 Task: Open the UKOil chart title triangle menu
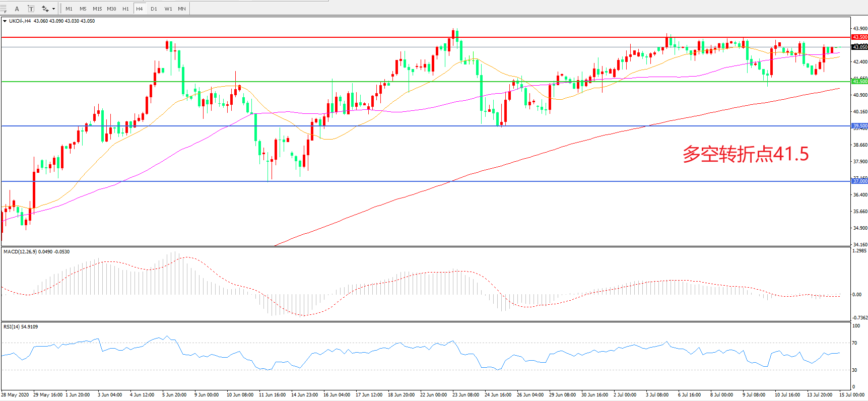pyautogui.click(x=5, y=21)
